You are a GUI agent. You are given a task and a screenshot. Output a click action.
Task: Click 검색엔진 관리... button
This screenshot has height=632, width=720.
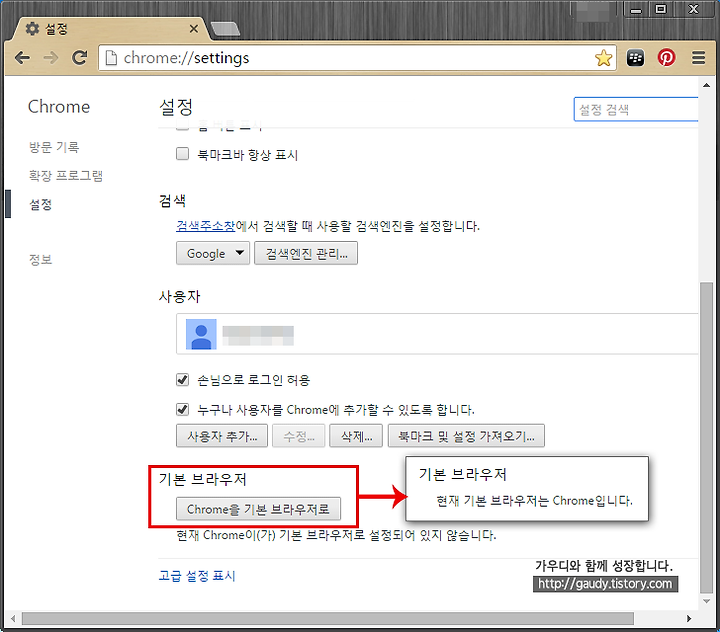click(x=306, y=254)
